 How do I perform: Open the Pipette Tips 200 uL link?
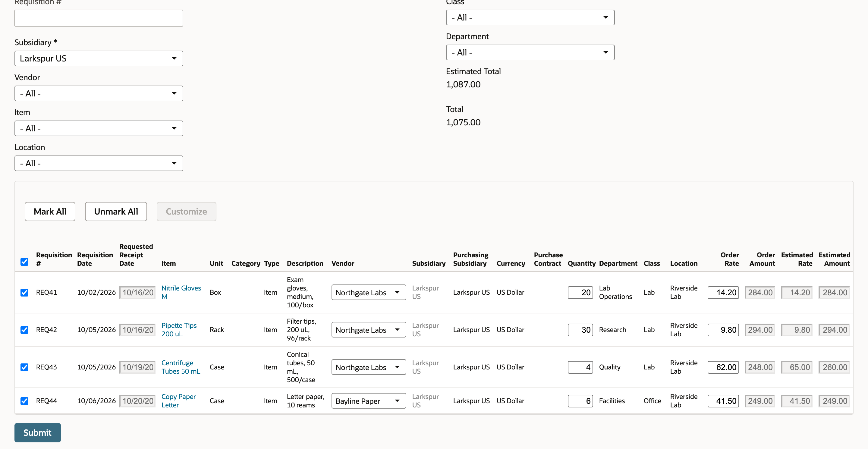click(179, 330)
